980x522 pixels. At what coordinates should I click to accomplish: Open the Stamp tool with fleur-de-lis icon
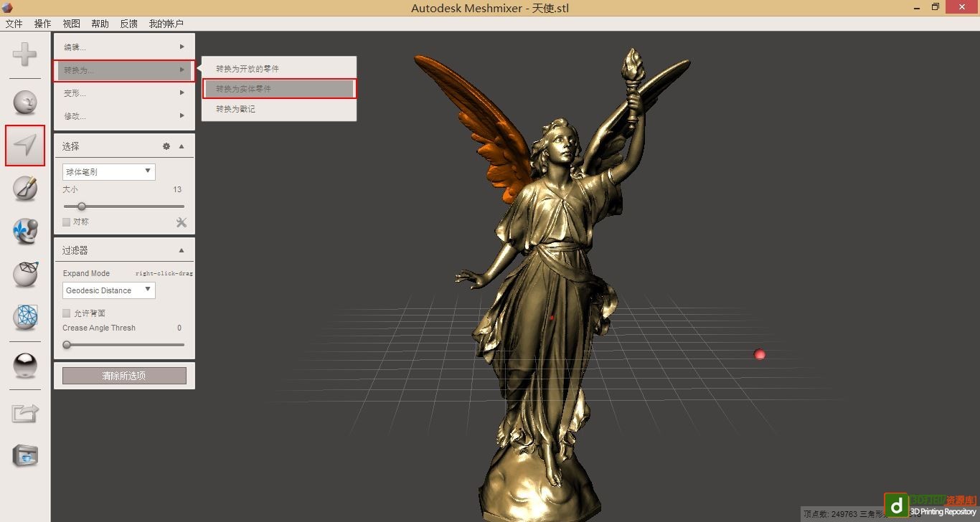[25, 231]
